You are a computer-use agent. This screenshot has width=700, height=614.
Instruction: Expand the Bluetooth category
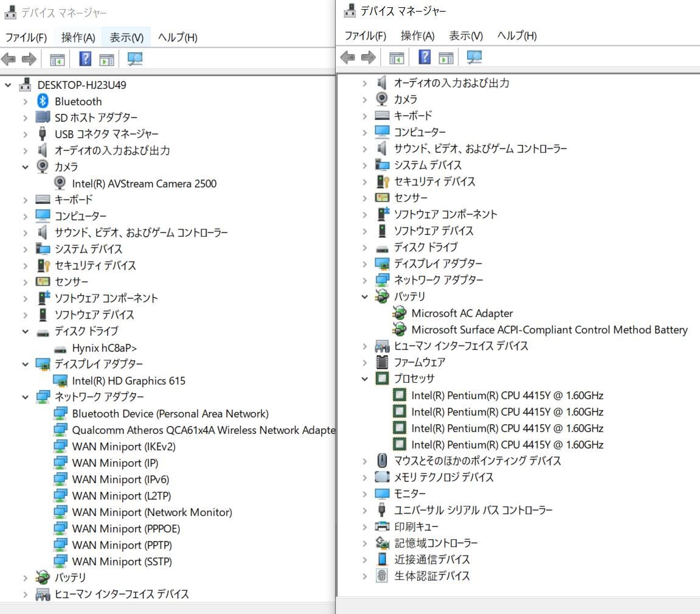tap(24, 101)
